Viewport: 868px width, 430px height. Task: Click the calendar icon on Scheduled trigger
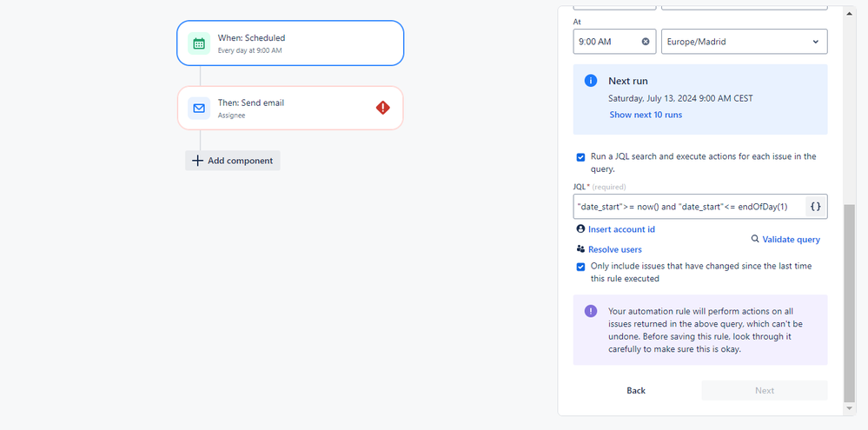click(199, 43)
